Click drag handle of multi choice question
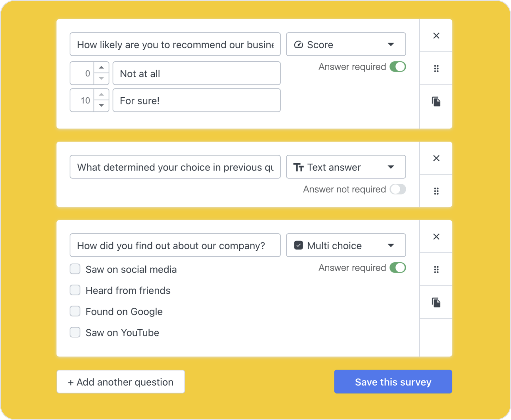Screen dimensions: 511x420 (436, 270)
